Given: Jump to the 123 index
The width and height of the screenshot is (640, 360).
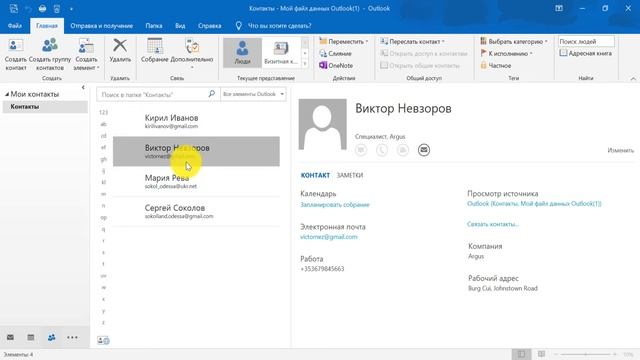Looking at the screenshot, I should (x=103, y=112).
